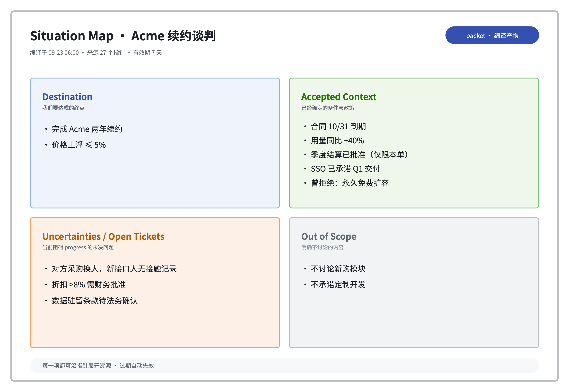This screenshot has height=392, width=569.
Task: Select the 不承诺定制开发 item
Action: tap(338, 284)
